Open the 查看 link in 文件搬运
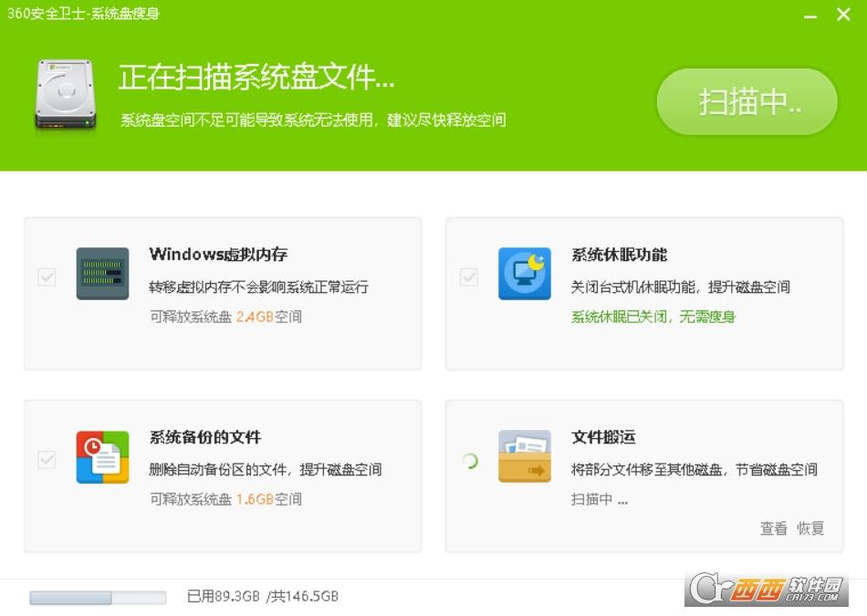The width and height of the screenshot is (867, 616). coord(773,528)
